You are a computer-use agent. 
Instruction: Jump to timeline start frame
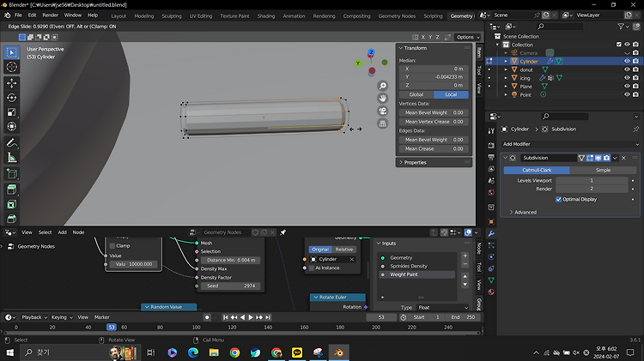click(226, 317)
